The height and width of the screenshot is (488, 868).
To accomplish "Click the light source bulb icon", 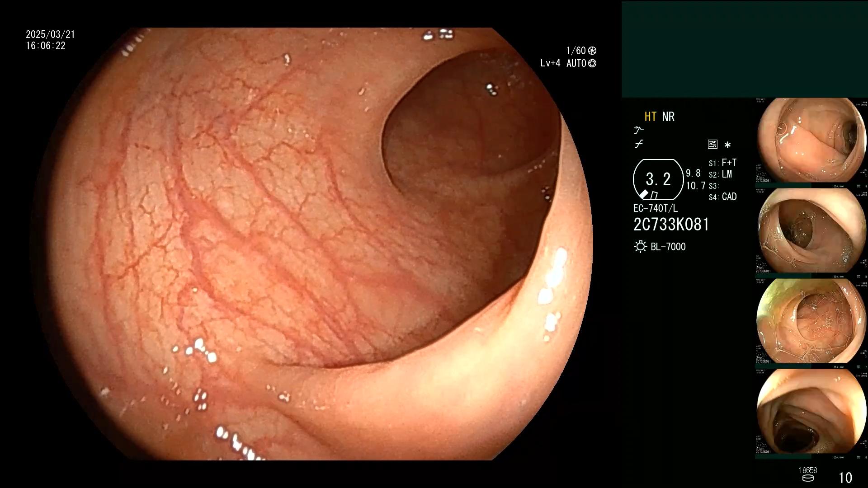I will click(x=640, y=247).
